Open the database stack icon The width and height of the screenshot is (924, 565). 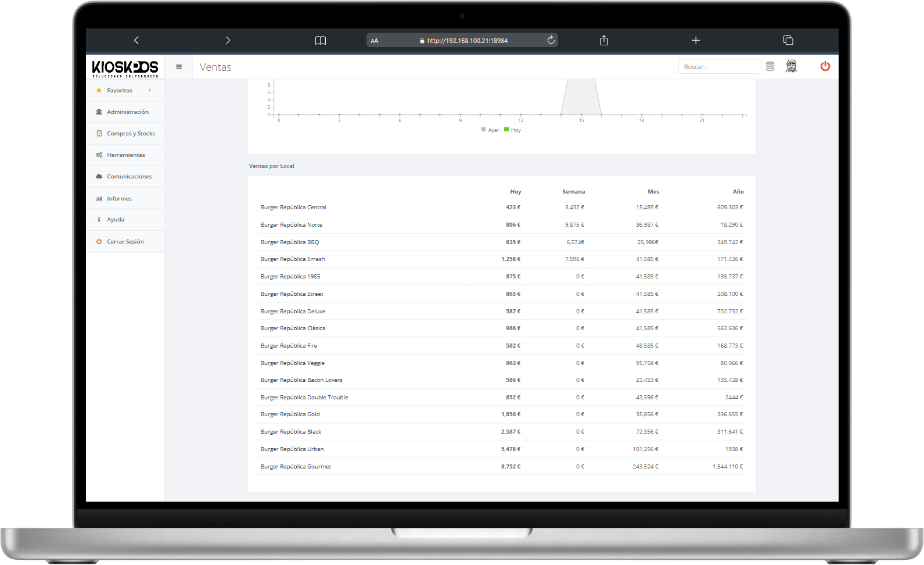[x=770, y=66]
